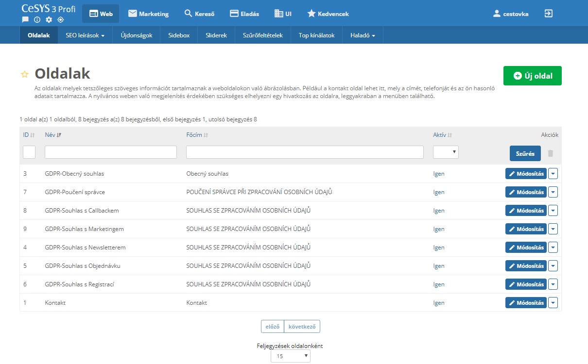Open the cestovka user account menu
Image resolution: width=588 pixels, height=364 pixels.
click(510, 14)
